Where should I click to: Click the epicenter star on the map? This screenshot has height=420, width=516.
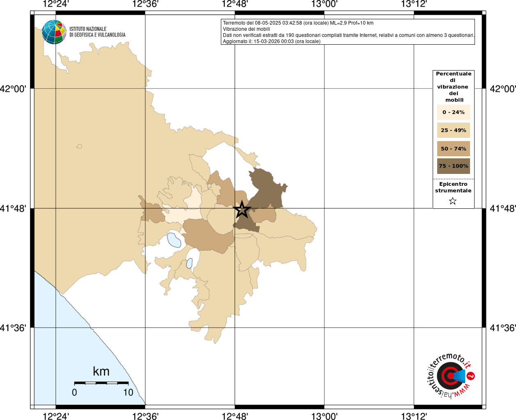242,210
